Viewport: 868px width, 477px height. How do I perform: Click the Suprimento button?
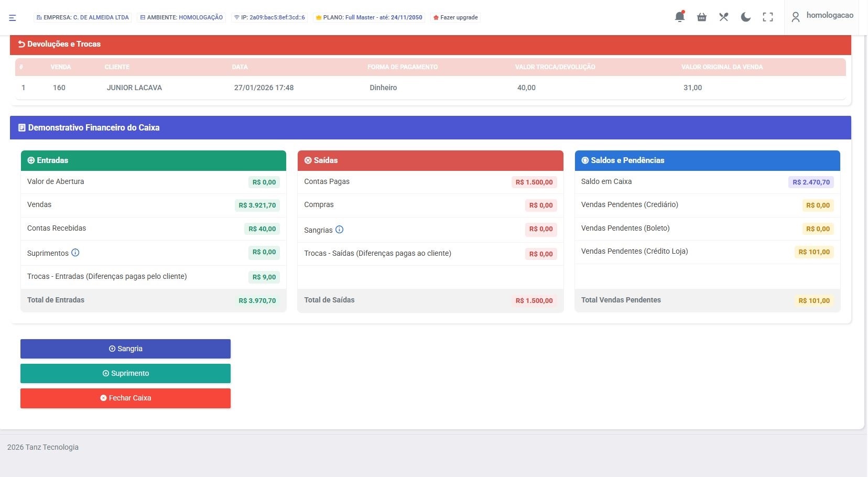point(125,373)
